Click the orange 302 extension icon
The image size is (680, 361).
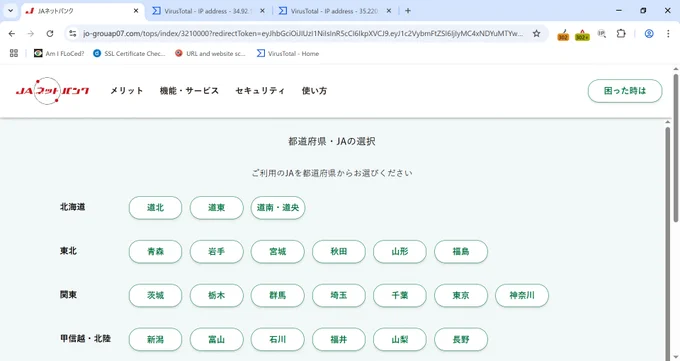(563, 34)
